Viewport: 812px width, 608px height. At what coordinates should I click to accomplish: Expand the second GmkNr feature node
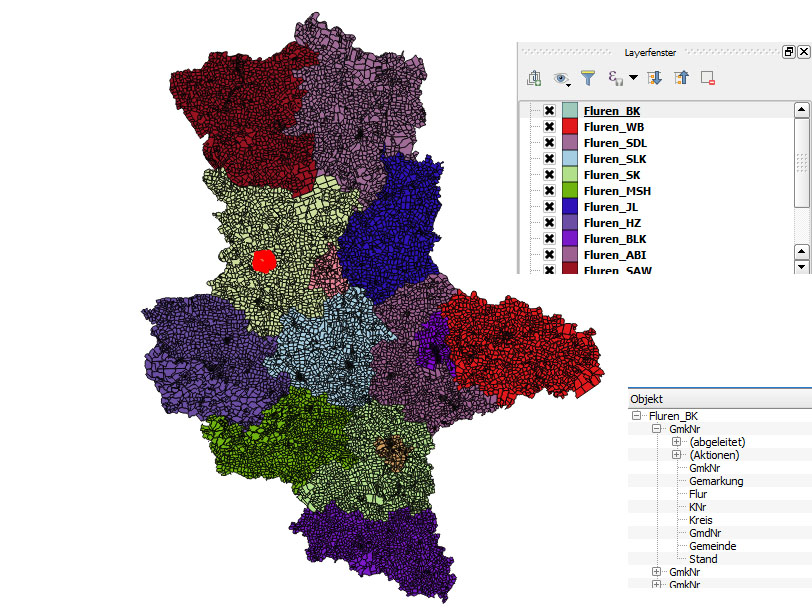(x=657, y=571)
